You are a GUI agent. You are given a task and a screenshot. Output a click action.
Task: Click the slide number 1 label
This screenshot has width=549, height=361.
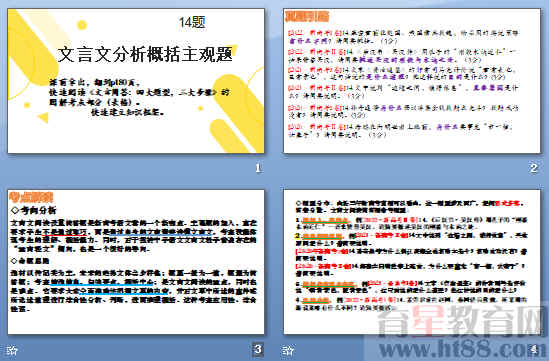[258, 168]
